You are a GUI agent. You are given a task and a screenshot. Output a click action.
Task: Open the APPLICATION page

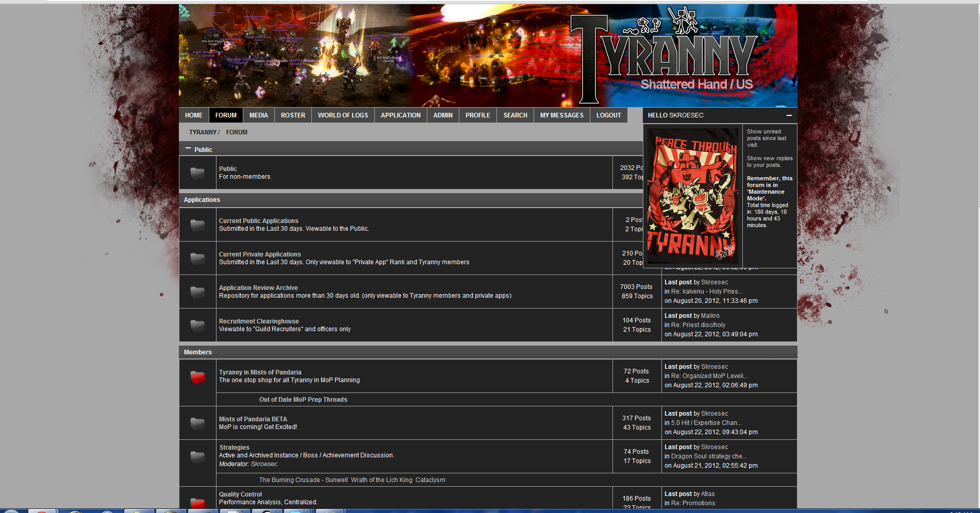pyautogui.click(x=401, y=115)
